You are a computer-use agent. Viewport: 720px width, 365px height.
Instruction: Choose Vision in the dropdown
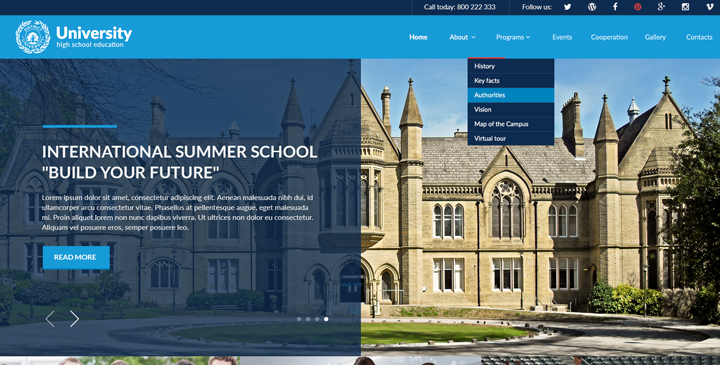pyautogui.click(x=511, y=109)
